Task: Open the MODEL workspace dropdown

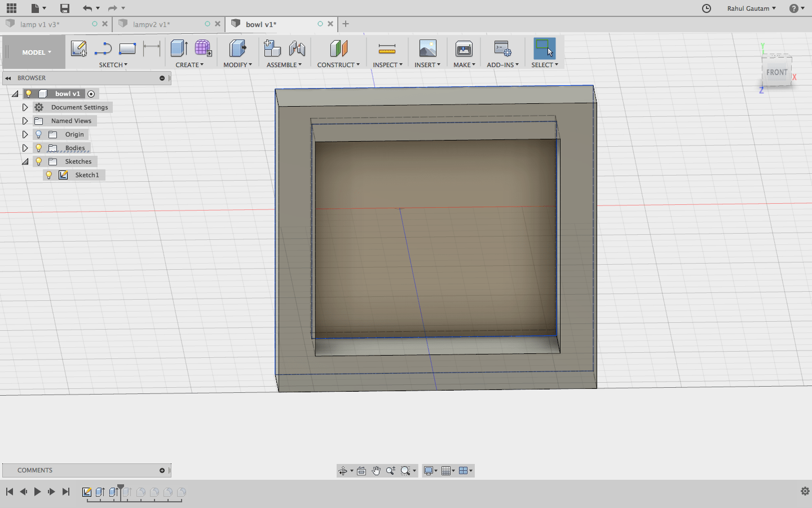Action: (x=37, y=52)
